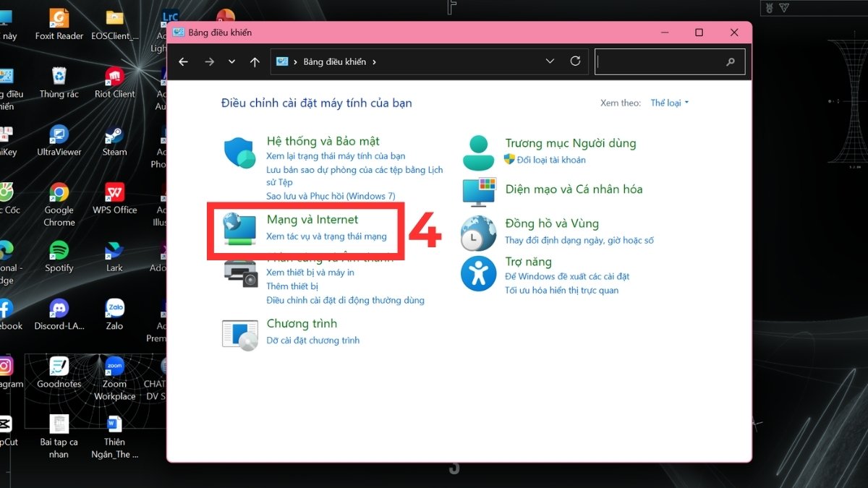Click the Đồng hồ và Vùng clock icon
868x488 pixels.
pos(478,233)
